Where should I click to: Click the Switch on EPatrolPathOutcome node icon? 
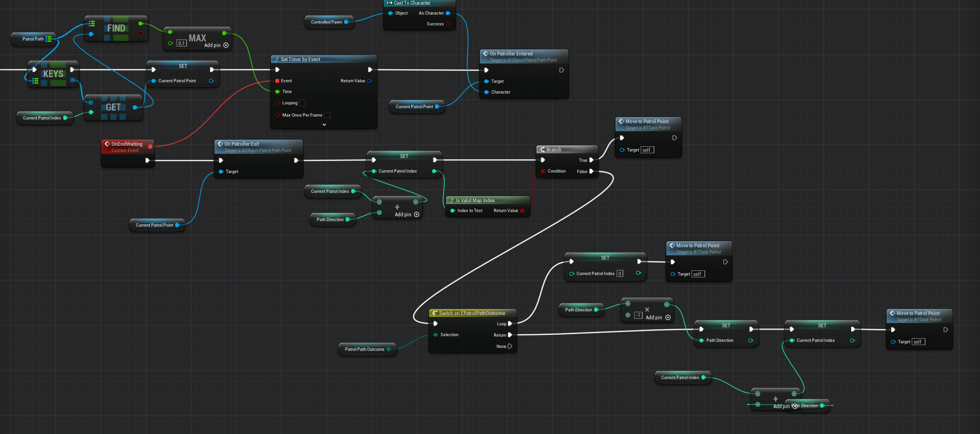pyautogui.click(x=434, y=313)
